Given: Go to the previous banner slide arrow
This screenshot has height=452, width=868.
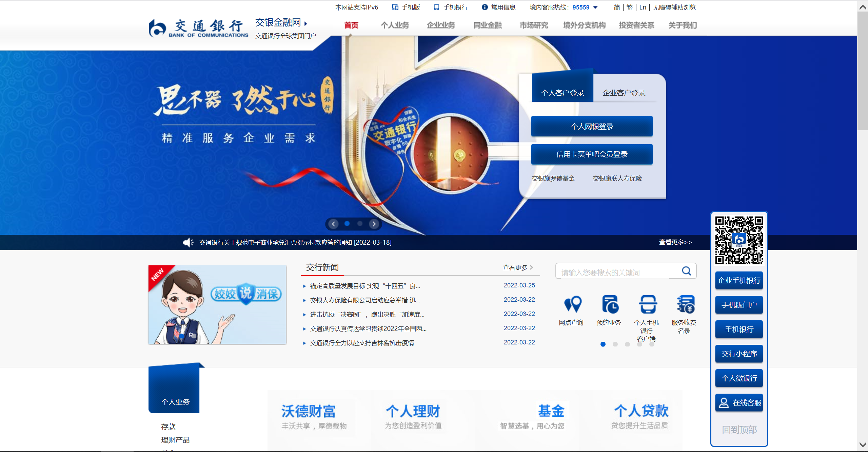Looking at the screenshot, I should point(333,224).
